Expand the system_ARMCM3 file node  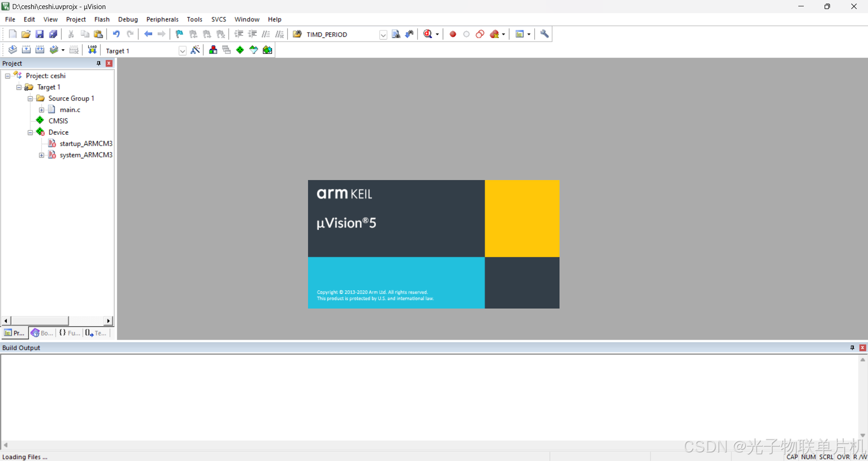click(x=42, y=155)
